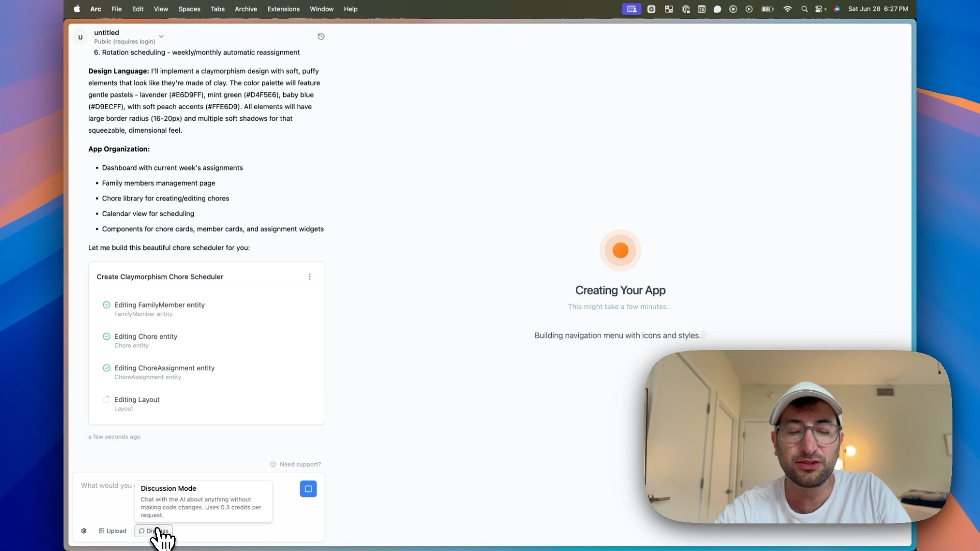
Task: Open the Chore Scheduler card overflow menu
Action: [309, 277]
